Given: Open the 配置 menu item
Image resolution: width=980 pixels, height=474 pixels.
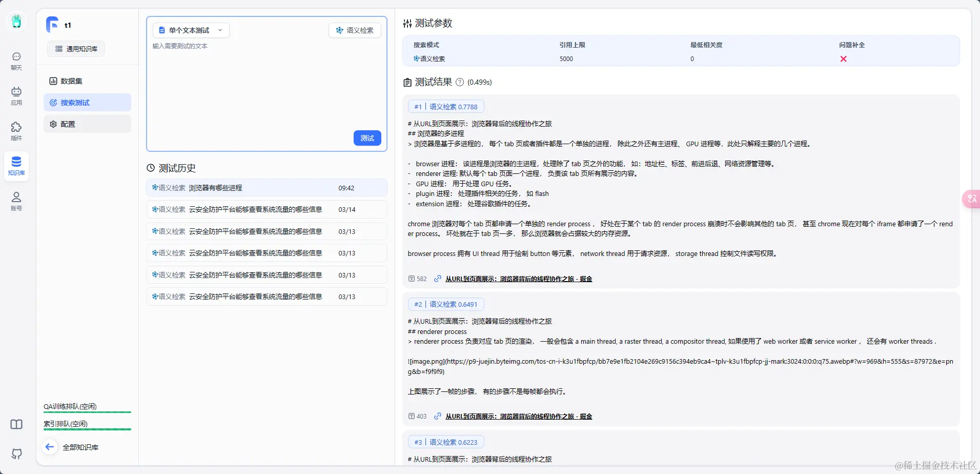Looking at the screenshot, I should point(87,124).
